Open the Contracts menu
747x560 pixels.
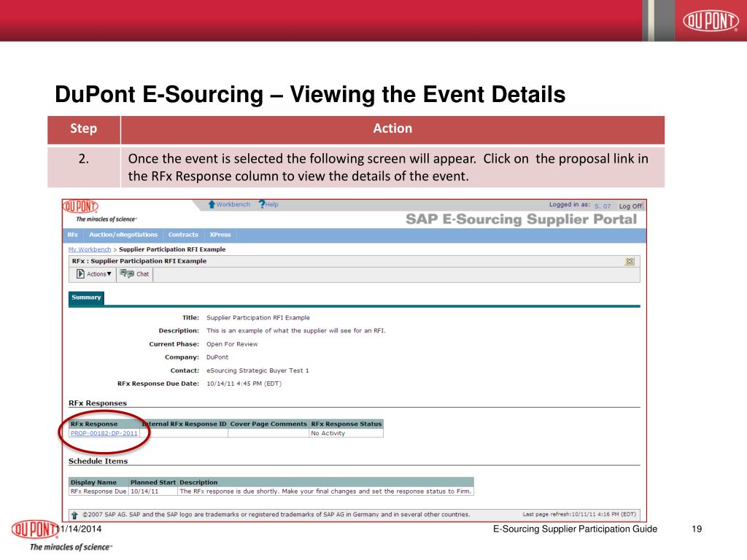[183, 235]
